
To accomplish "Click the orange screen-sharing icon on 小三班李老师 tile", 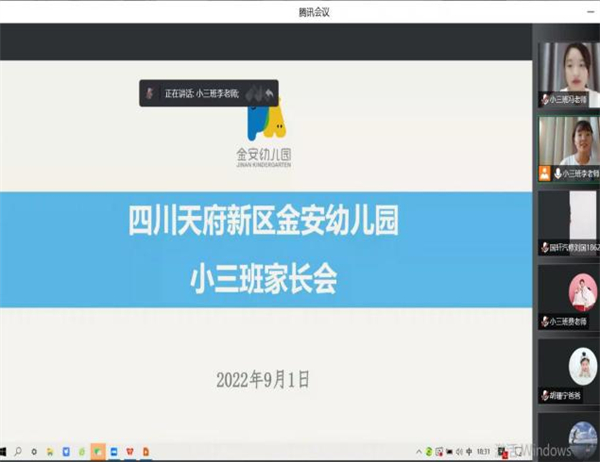I will [x=544, y=173].
